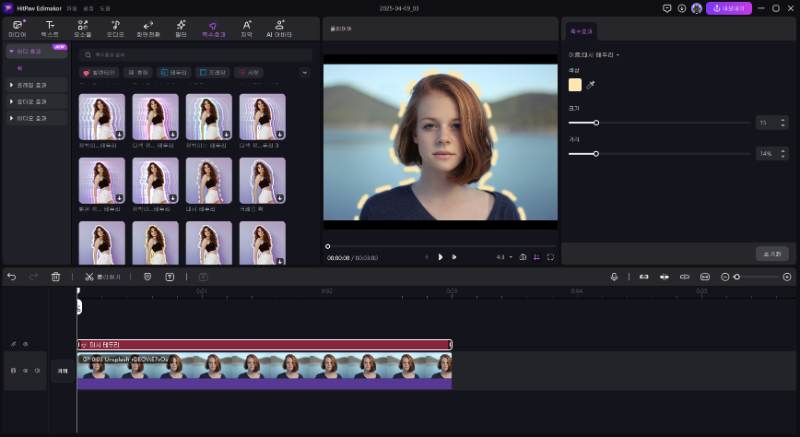Click the microphone voice-over icon
Image resolution: width=800 pixels, height=437 pixels.
click(x=615, y=276)
